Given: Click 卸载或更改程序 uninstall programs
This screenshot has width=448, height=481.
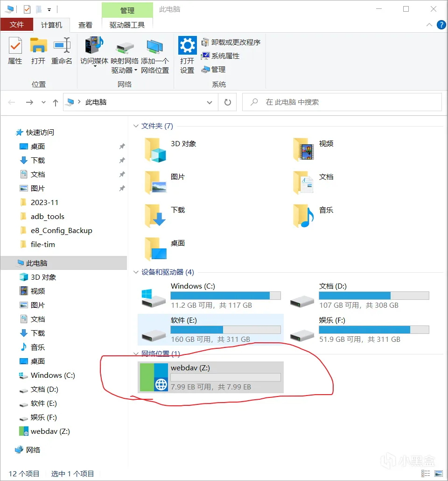Looking at the screenshot, I should (231, 42).
